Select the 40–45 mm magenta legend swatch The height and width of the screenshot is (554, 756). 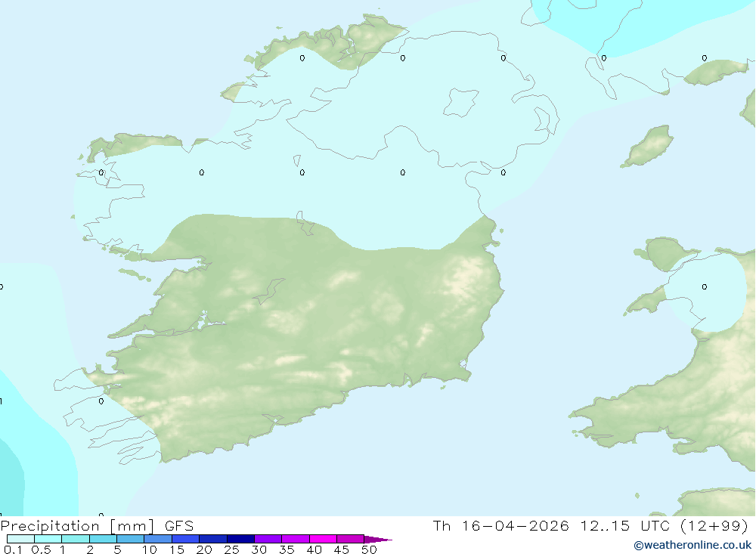click(x=323, y=539)
